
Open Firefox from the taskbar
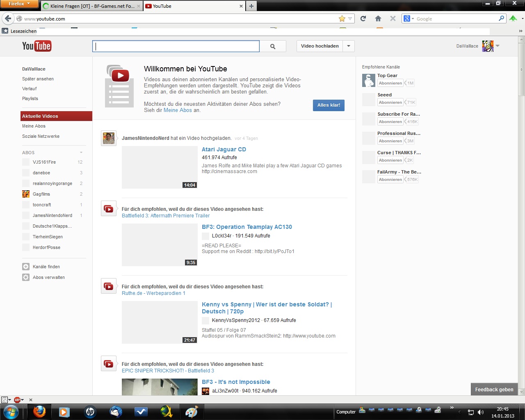click(x=39, y=412)
